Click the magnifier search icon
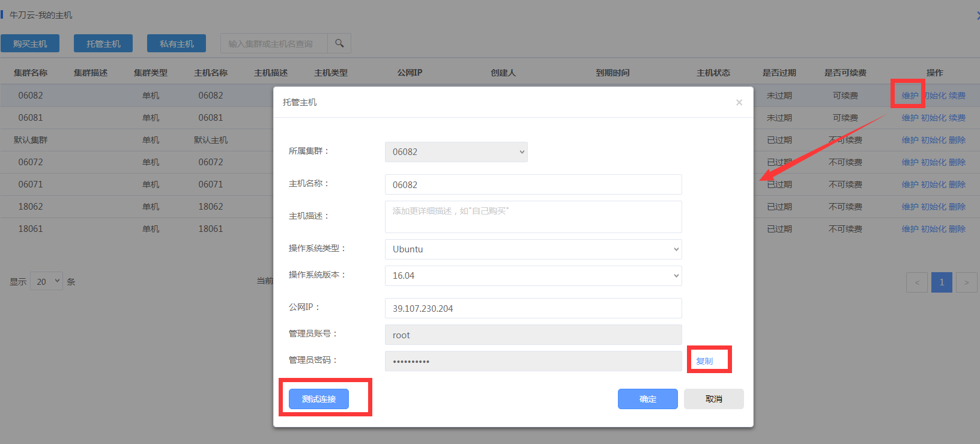This screenshot has height=444, width=980. click(x=339, y=43)
